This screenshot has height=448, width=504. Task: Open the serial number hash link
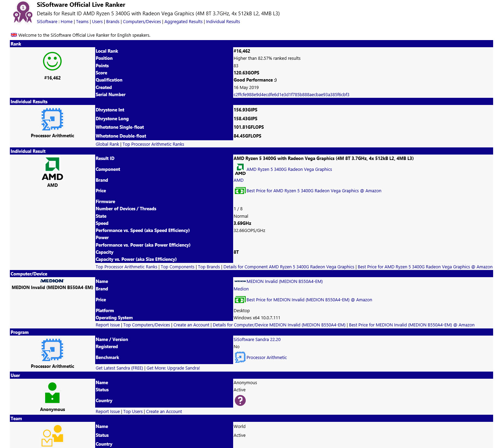(x=291, y=95)
